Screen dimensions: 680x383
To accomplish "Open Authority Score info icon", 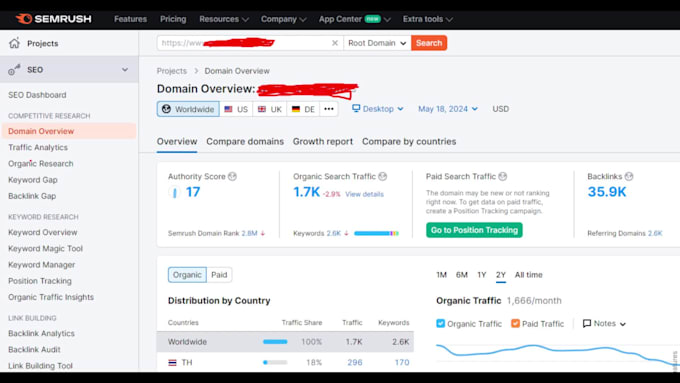I will (x=232, y=177).
